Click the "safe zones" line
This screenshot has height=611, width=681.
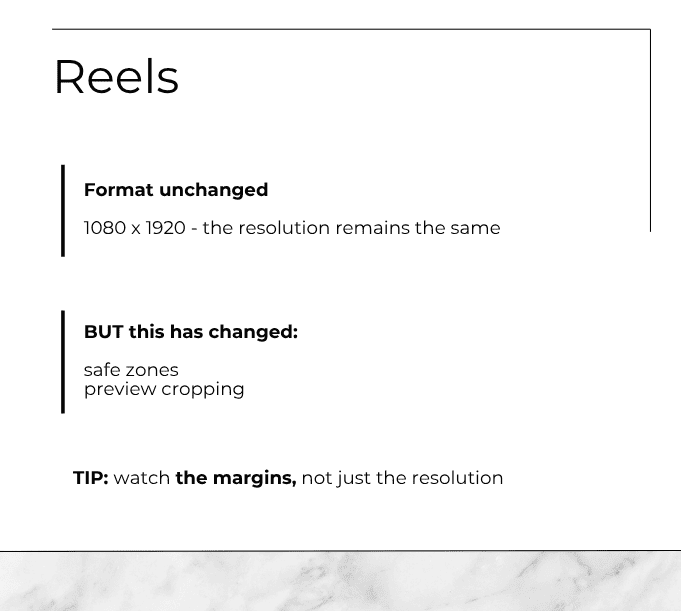pyautogui.click(x=131, y=370)
